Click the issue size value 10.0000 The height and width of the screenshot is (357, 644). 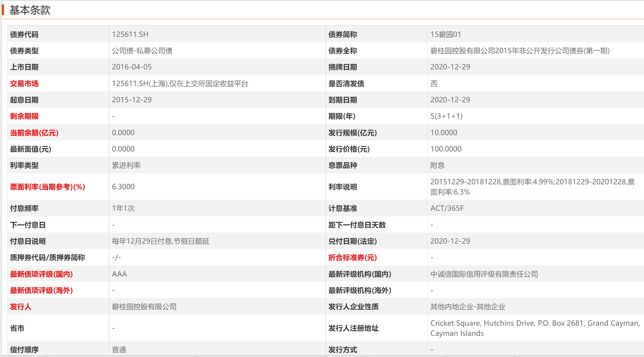pos(444,133)
